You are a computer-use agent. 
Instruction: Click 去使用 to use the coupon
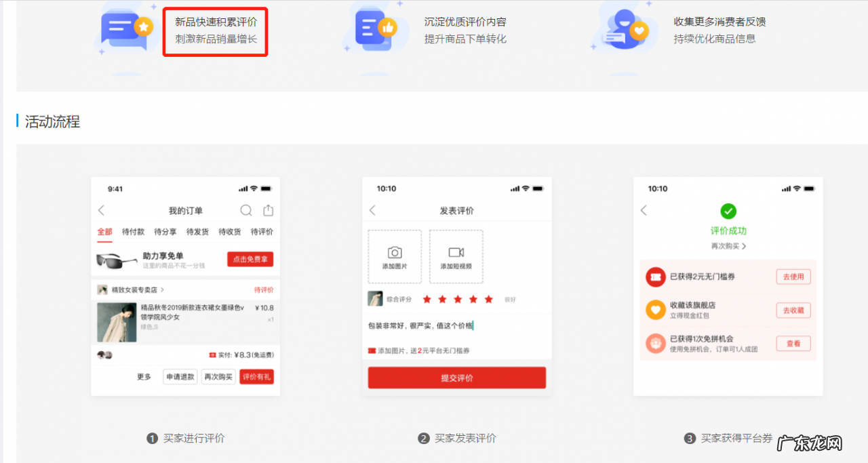793,277
